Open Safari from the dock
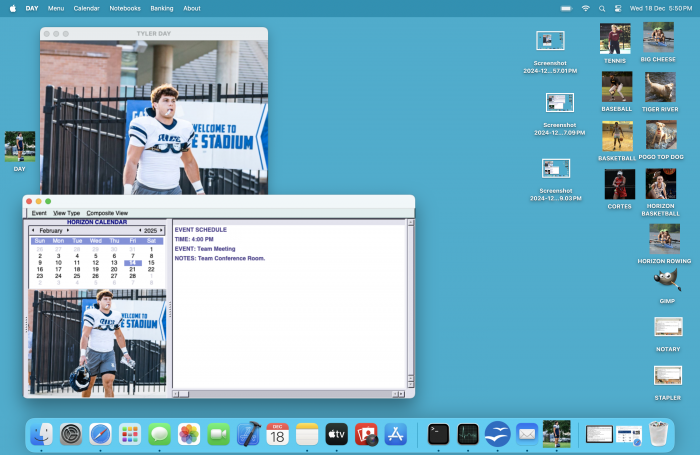 pyautogui.click(x=99, y=434)
